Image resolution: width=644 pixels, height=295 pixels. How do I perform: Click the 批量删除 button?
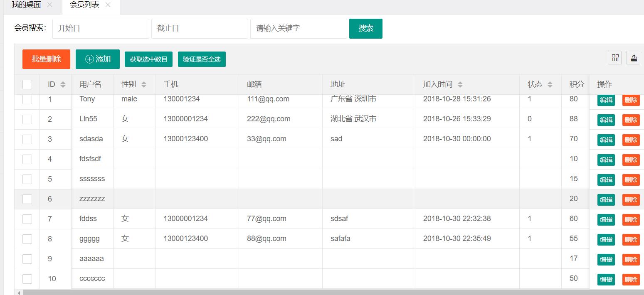(x=46, y=59)
